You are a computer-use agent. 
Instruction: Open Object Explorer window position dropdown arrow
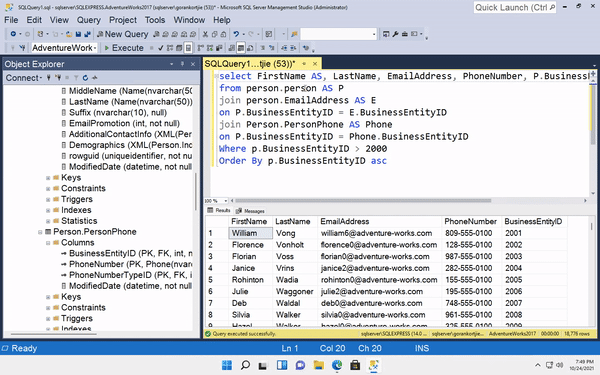click(x=172, y=64)
